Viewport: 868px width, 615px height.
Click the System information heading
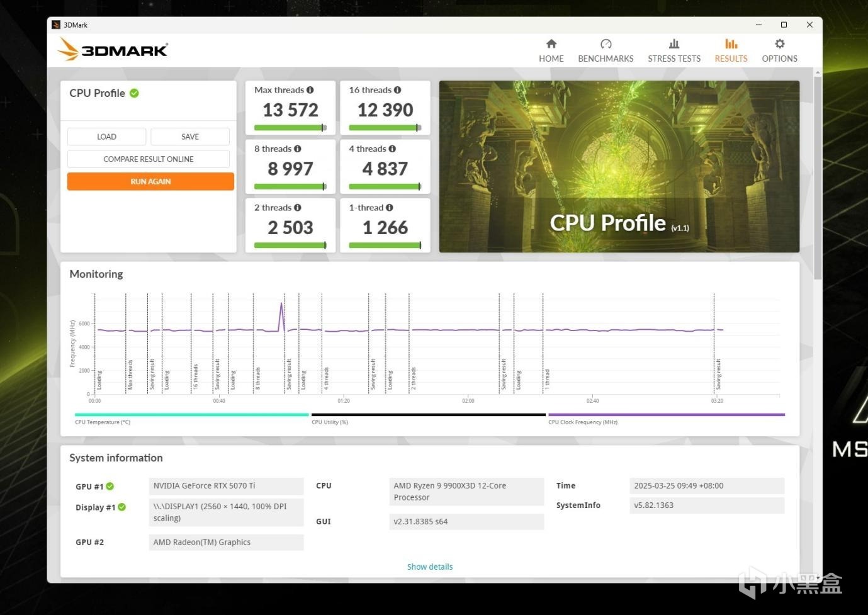pyautogui.click(x=116, y=458)
